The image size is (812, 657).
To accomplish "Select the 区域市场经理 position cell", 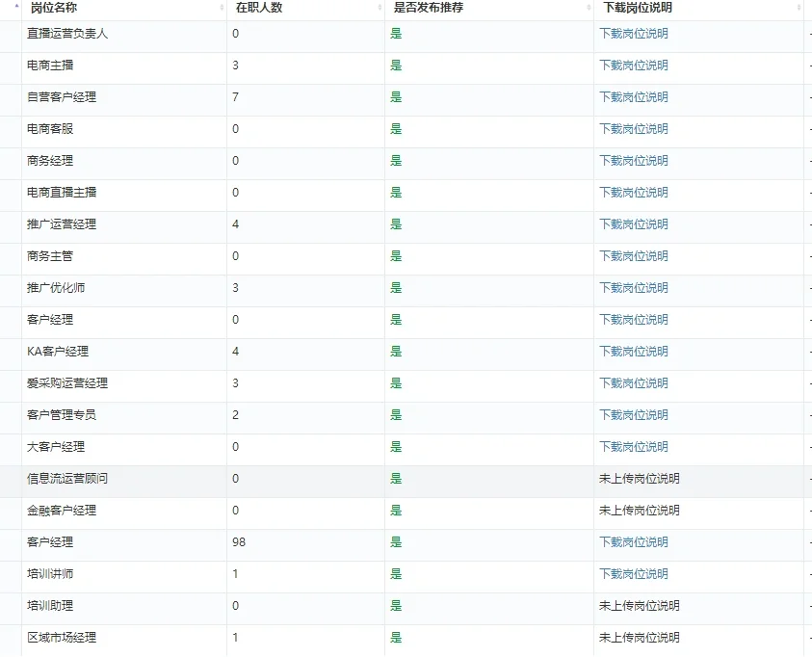I will pos(62,638).
